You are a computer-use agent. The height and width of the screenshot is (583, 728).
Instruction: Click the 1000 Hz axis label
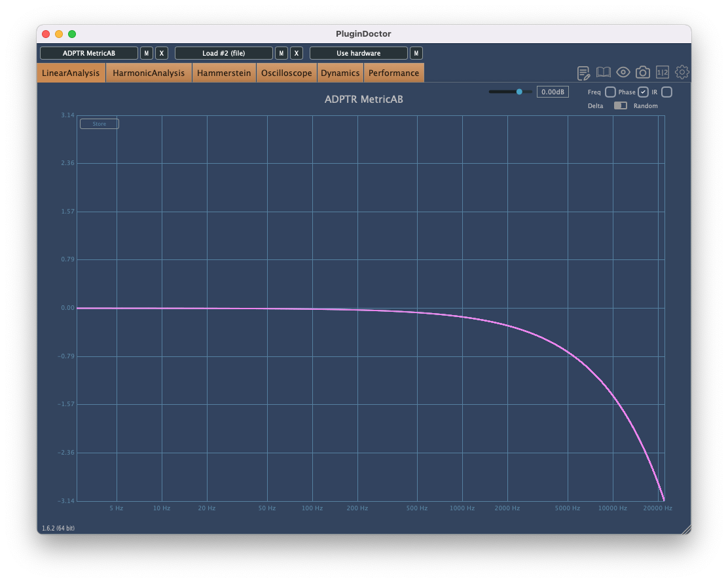click(x=462, y=508)
